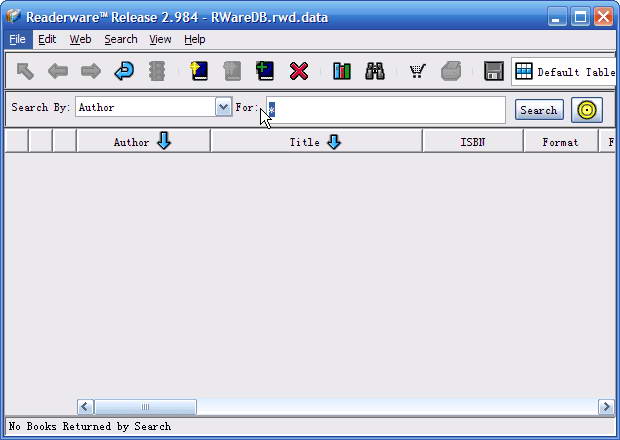Screen dimensions: 620x440
Task: Click into the For search text field
Action: pos(386,110)
